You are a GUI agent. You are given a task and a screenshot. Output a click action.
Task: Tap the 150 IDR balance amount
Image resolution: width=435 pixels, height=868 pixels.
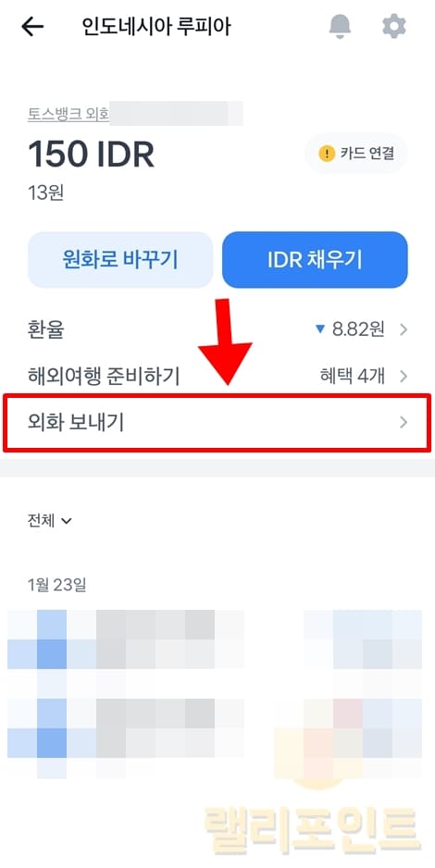click(x=92, y=155)
